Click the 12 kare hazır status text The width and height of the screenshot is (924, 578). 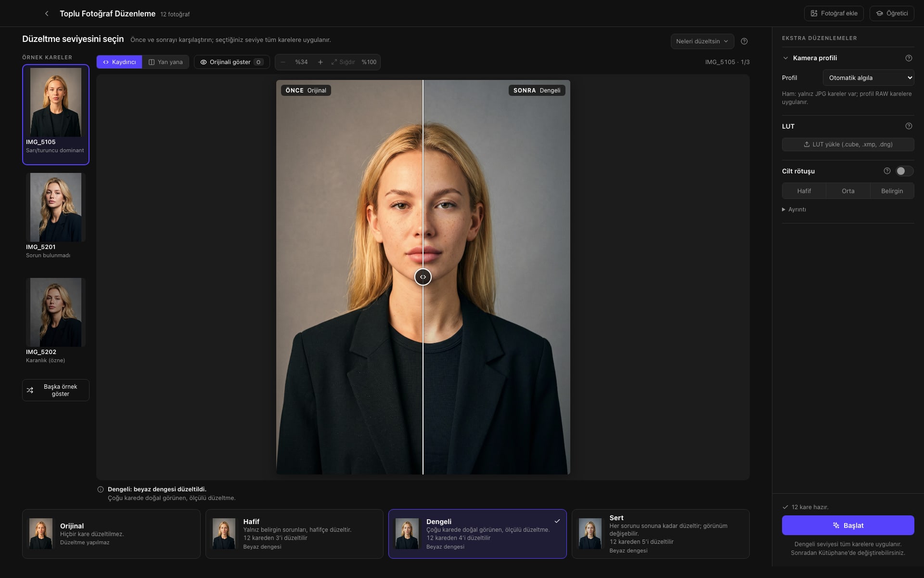coord(810,507)
